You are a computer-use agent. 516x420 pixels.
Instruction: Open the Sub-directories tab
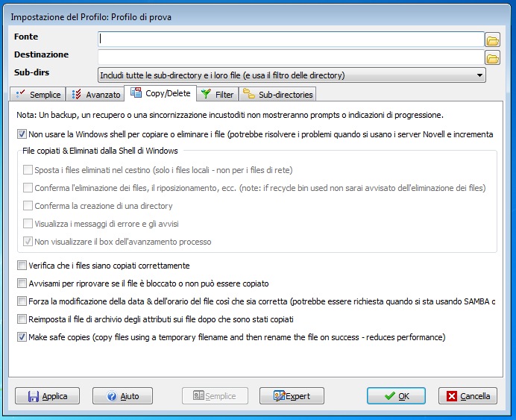(x=277, y=95)
